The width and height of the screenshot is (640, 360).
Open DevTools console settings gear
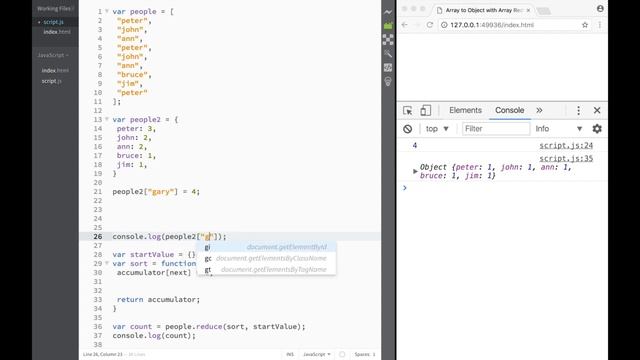click(x=597, y=129)
